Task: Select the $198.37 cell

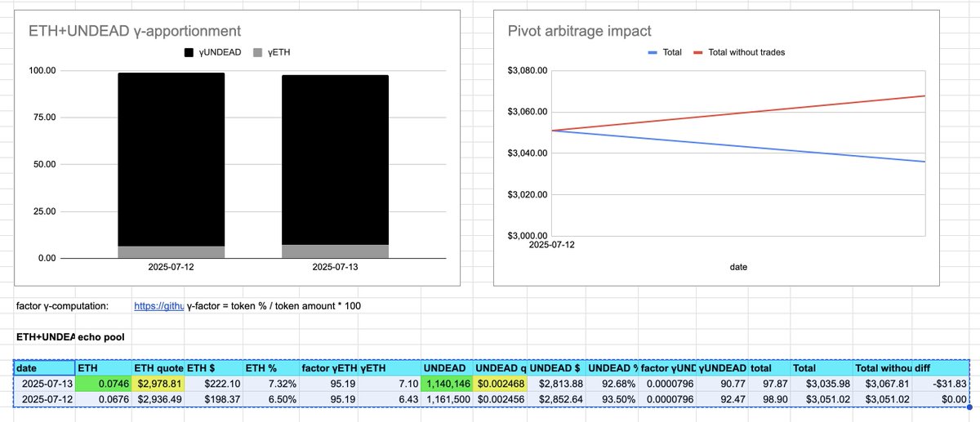Action: coord(214,399)
